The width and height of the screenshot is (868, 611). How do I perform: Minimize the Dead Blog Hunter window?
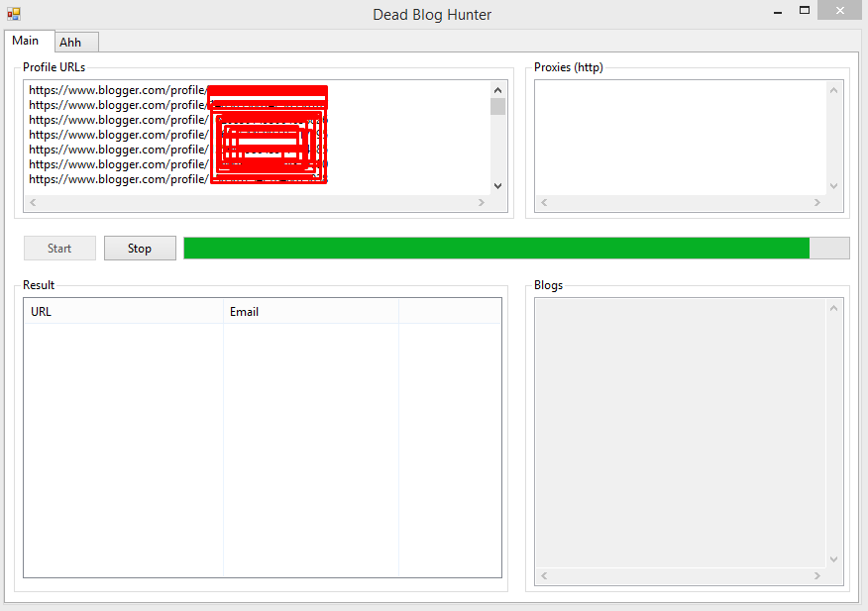778,11
